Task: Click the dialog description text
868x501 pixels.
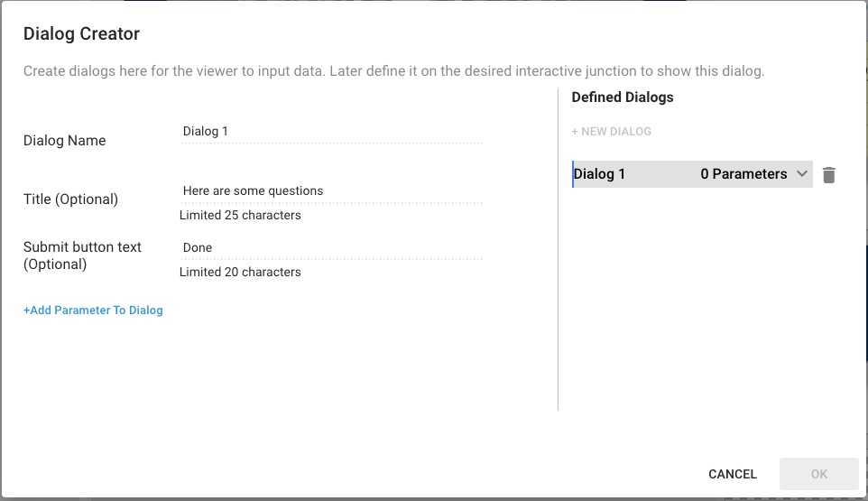Action: (x=393, y=71)
